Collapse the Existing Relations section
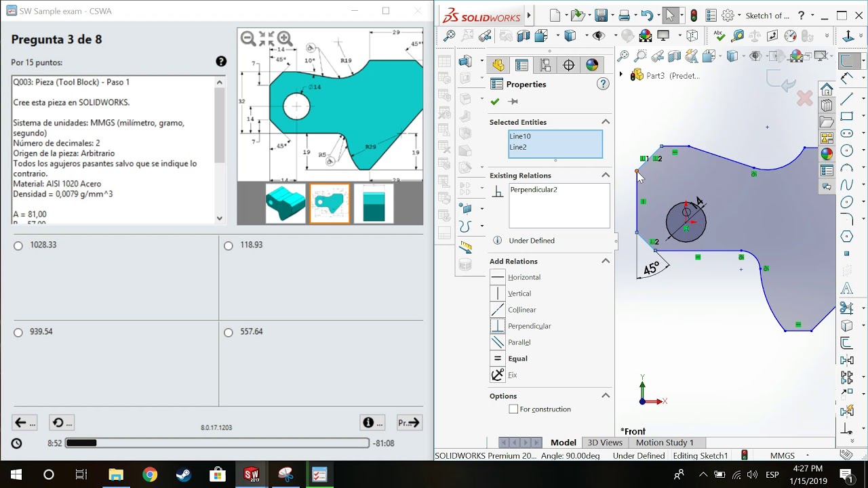Screen dimensions: 868x488 (606, 176)
